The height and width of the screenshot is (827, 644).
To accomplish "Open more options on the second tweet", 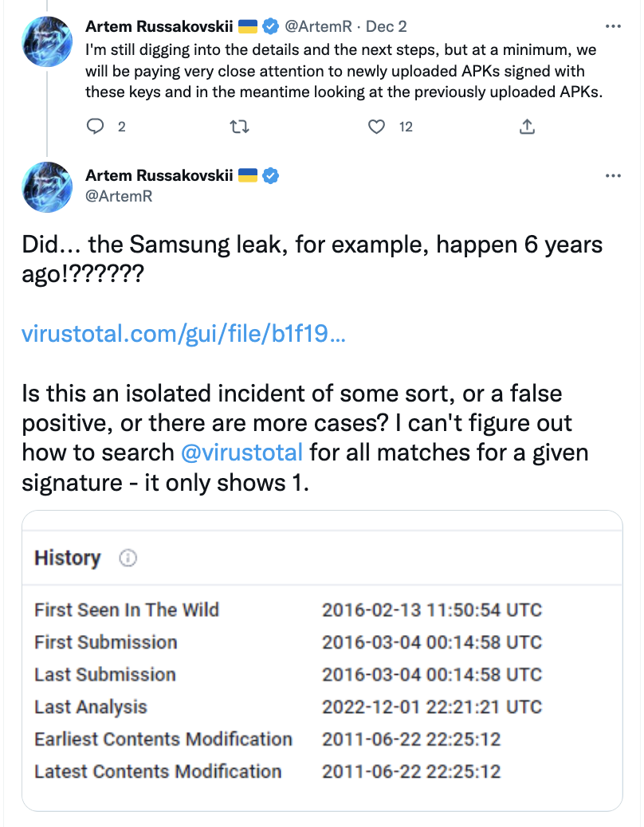I will pos(613,175).
